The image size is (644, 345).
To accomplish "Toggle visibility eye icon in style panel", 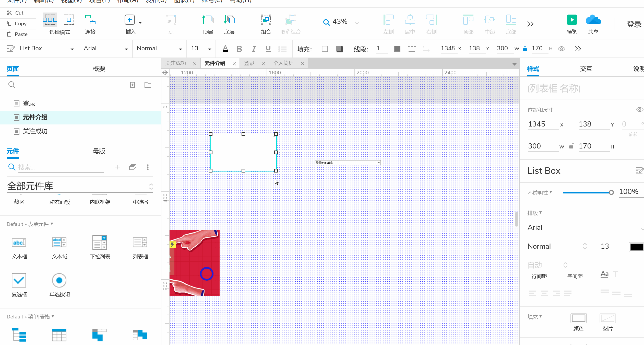I will point(639,110).
